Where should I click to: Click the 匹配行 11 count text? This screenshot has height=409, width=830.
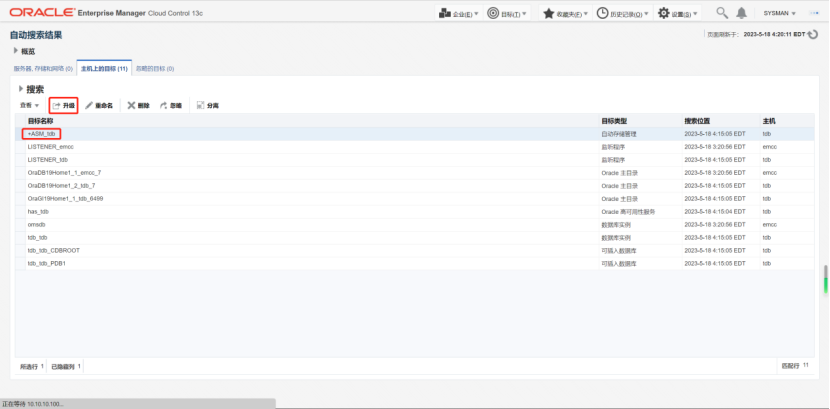pos(796,366)
